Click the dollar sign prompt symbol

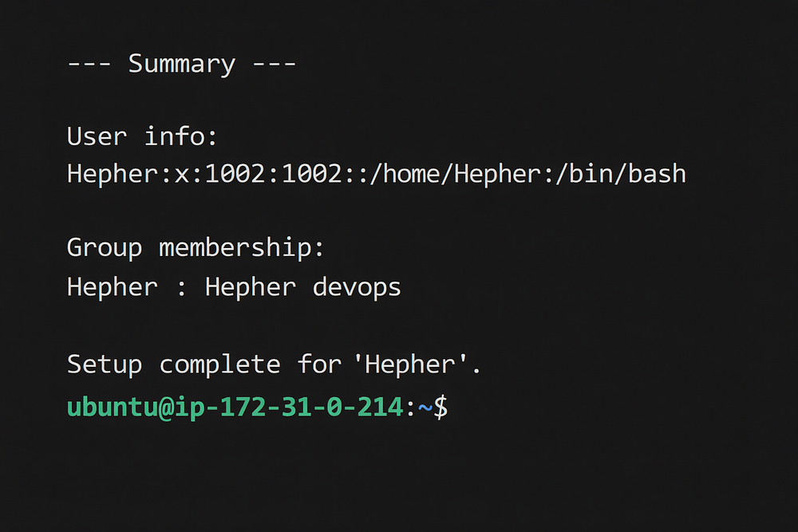[440, 408]
